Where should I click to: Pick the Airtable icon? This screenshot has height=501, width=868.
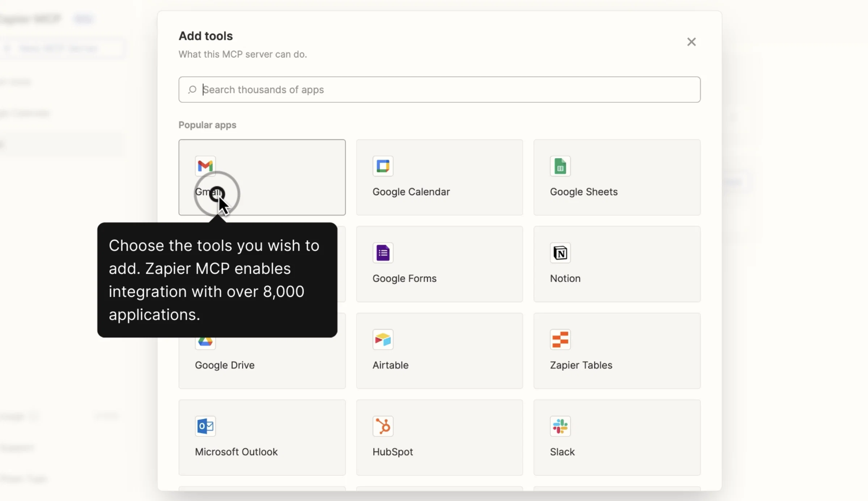[383, 340]
